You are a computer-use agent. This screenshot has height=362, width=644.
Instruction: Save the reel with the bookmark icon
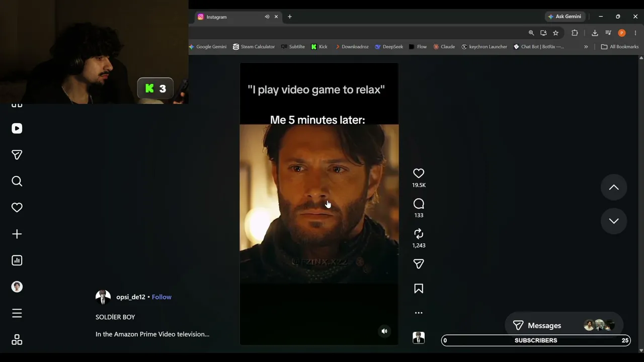pyautogui.click(x=419, y=289)
